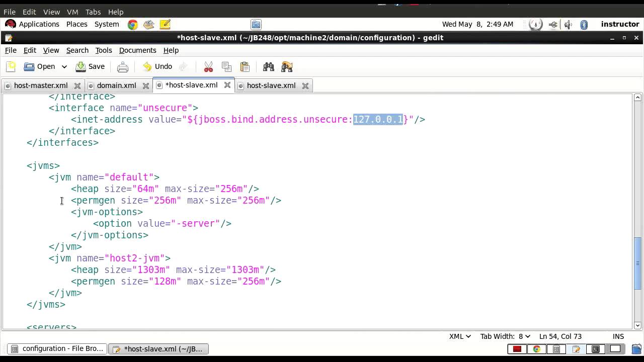Switch to the empty workspace in switcher
Screen dimensions: 644x362
point(616,349)
